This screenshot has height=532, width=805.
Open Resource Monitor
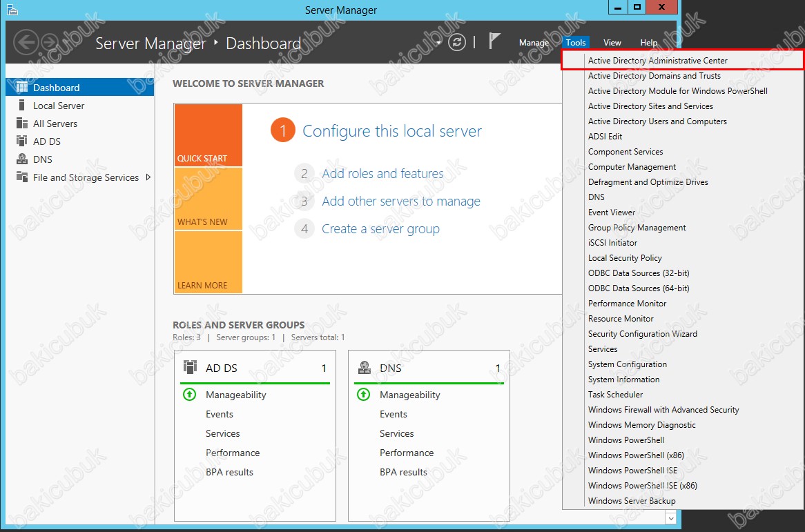(683, 319)
